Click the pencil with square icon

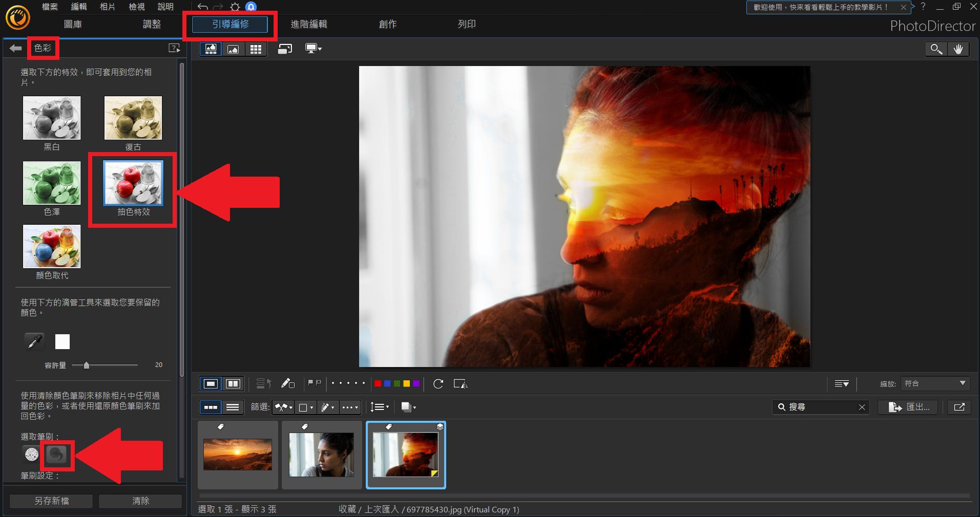[288, 383]
